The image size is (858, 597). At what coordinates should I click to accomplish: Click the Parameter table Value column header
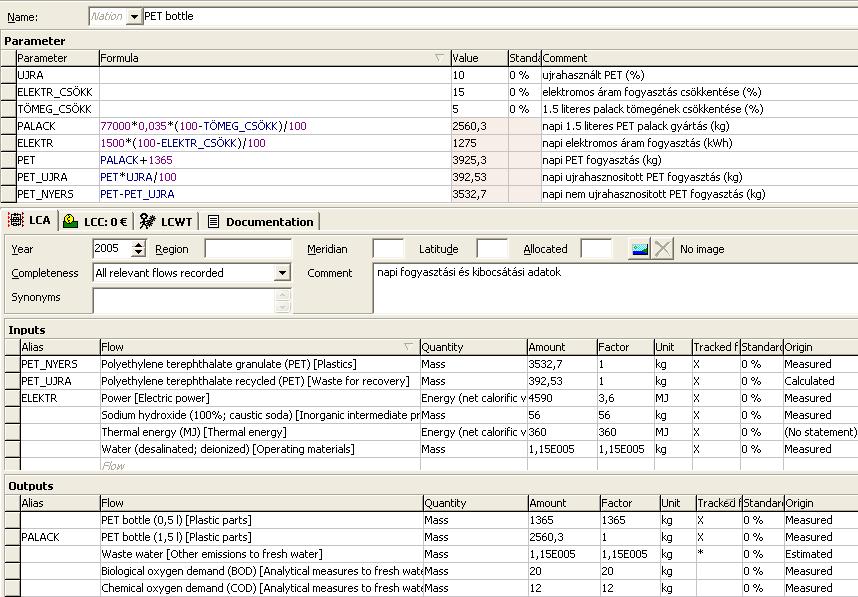pos(479,58)
